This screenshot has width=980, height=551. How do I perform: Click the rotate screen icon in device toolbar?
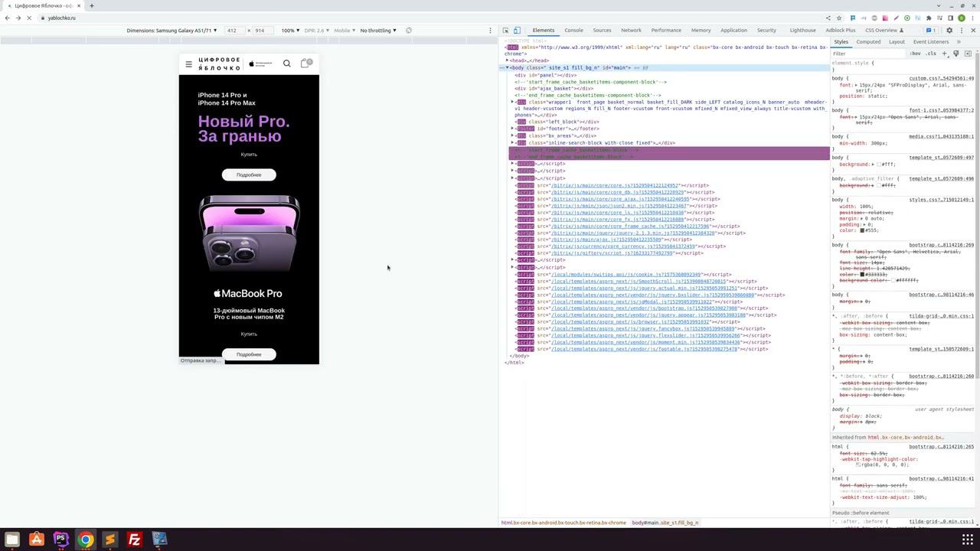point(409,31)
